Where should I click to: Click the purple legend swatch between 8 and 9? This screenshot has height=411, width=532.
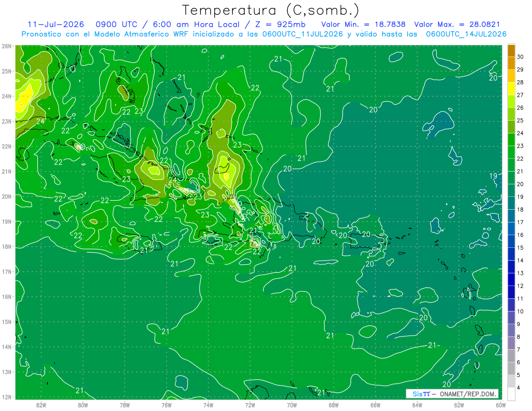pos(511,330)
